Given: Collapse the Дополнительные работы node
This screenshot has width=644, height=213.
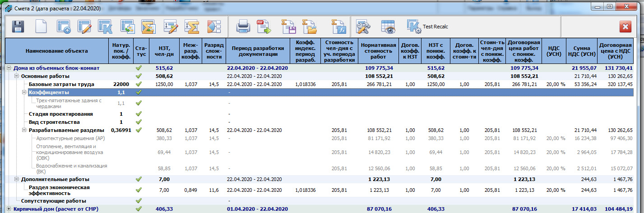Looking at the screenshot, I should point(16,179).
